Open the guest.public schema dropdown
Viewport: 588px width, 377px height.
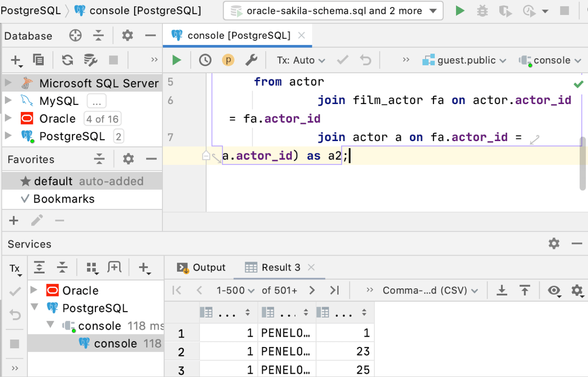pos(465,60)
